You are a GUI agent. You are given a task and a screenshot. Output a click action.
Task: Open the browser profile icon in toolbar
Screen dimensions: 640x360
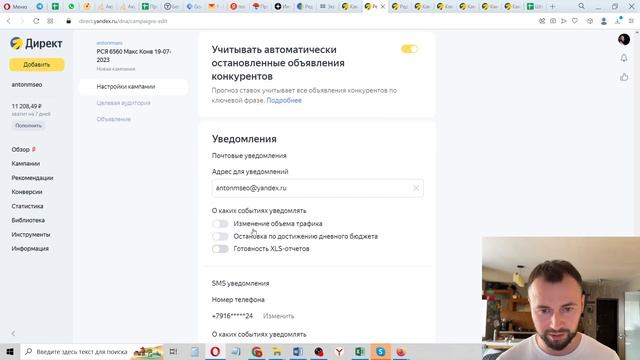[604, 21]
